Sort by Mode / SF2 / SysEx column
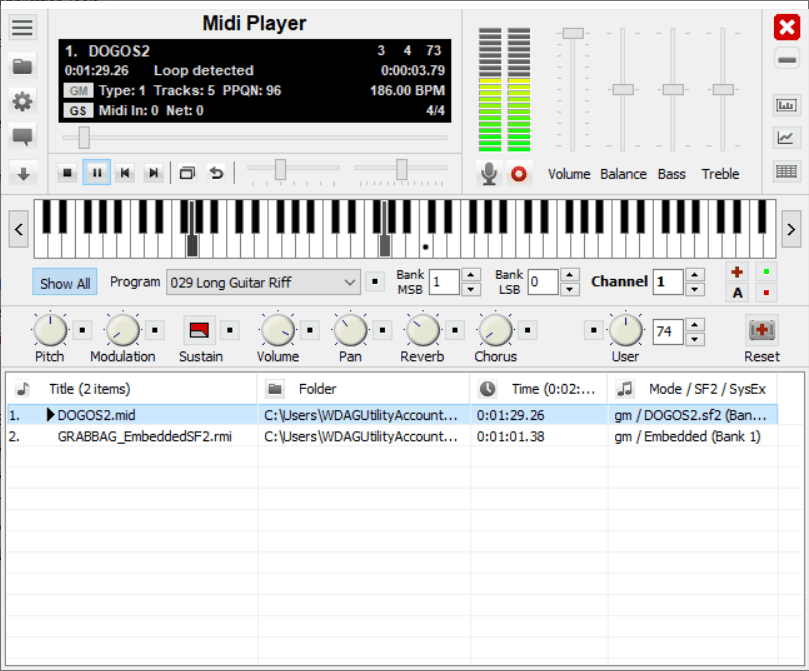809x671 pixels. coord(693,389)
